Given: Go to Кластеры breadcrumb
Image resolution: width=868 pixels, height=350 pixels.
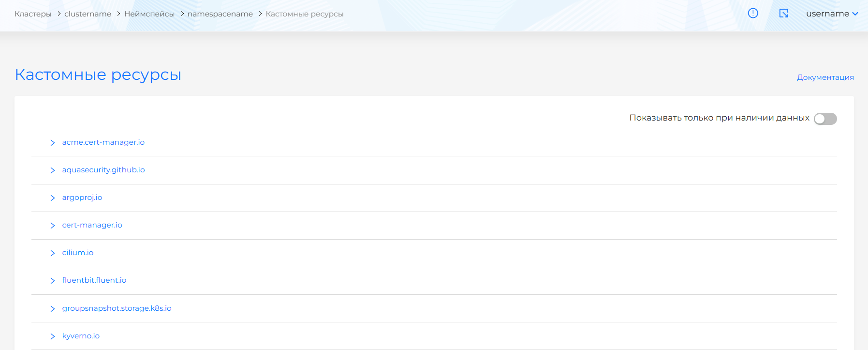Looking at the screenshot, I should [x=33, y=14].
